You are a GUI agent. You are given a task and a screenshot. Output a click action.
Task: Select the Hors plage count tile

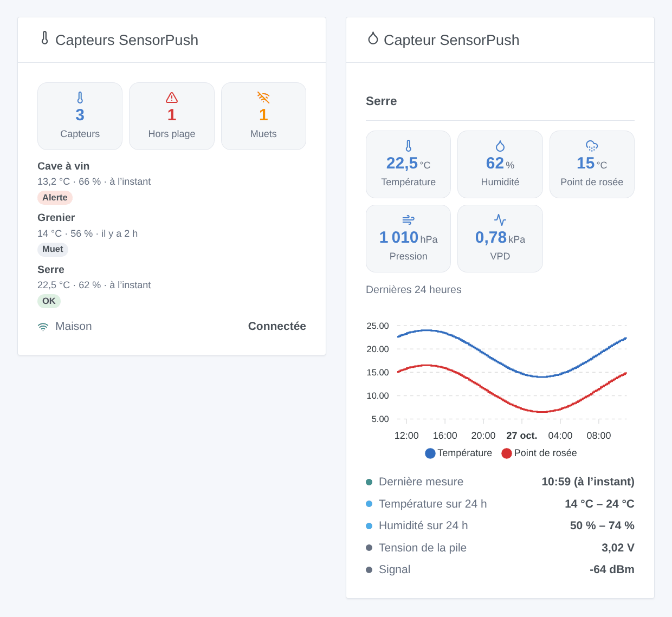172,116
